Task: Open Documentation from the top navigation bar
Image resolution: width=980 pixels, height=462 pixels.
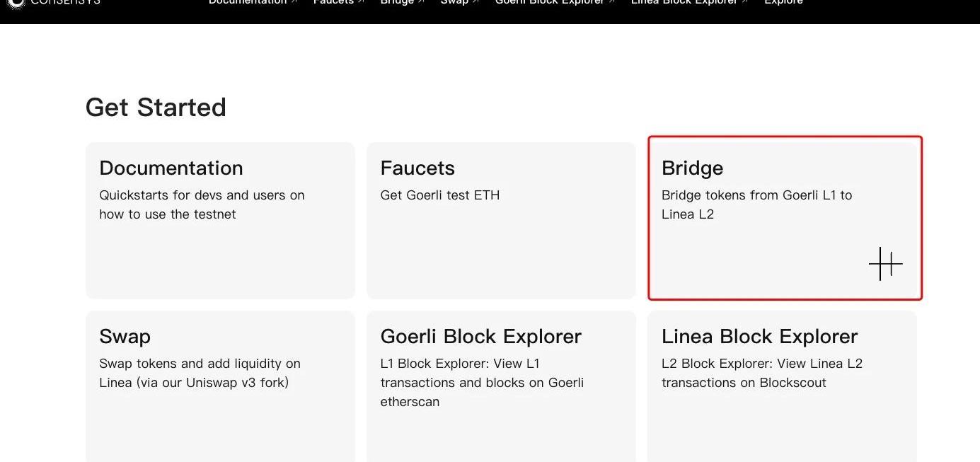Action: (248, 3)
